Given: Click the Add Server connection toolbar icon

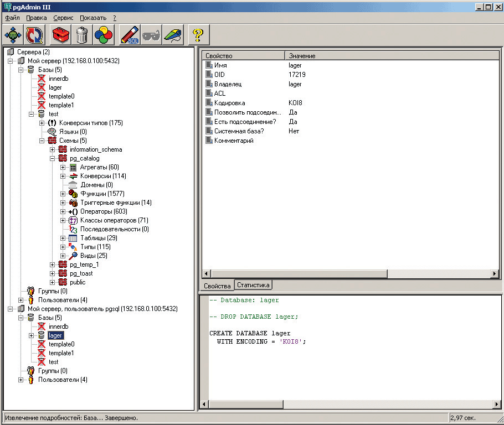Looking at the screenshot, I should click(x=13, y=35).
